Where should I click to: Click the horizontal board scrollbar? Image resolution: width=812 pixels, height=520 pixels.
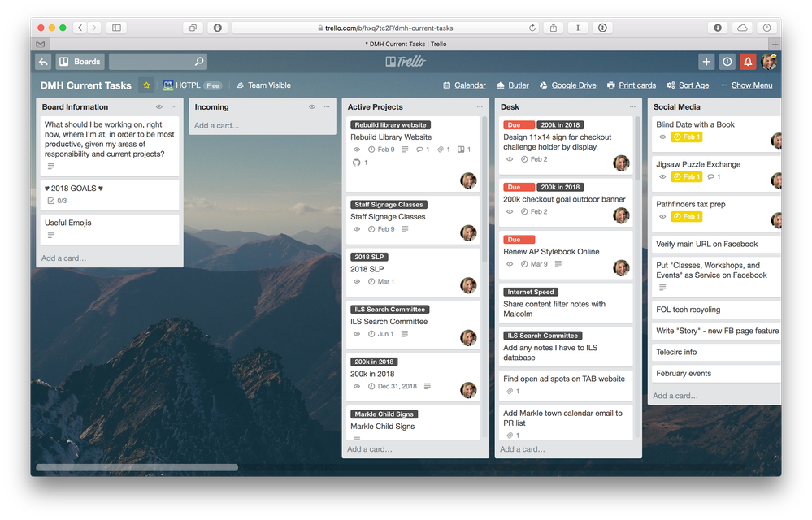coord(137,468)
